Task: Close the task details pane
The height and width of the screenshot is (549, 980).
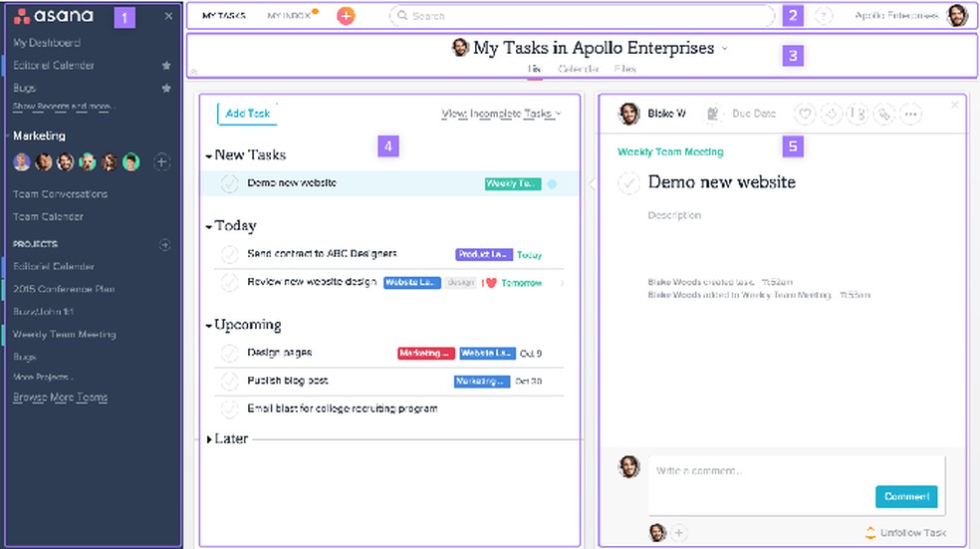Action: tap(954, 105)
